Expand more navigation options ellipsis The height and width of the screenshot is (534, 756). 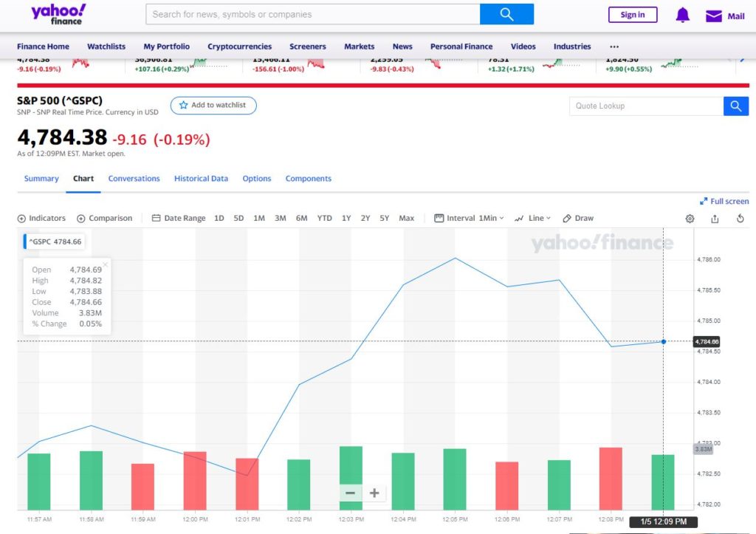pyautogui.click(x=614, y=47)
